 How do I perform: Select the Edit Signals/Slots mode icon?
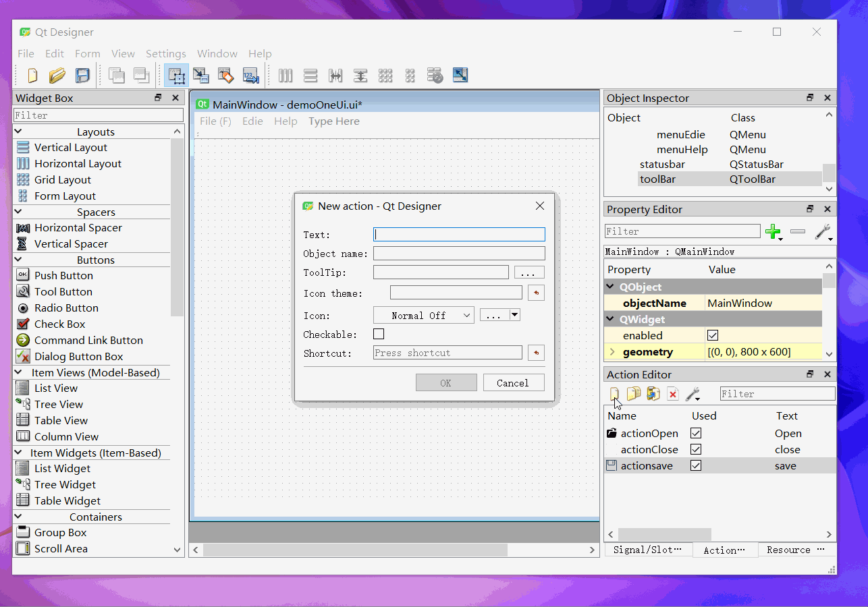201,76
